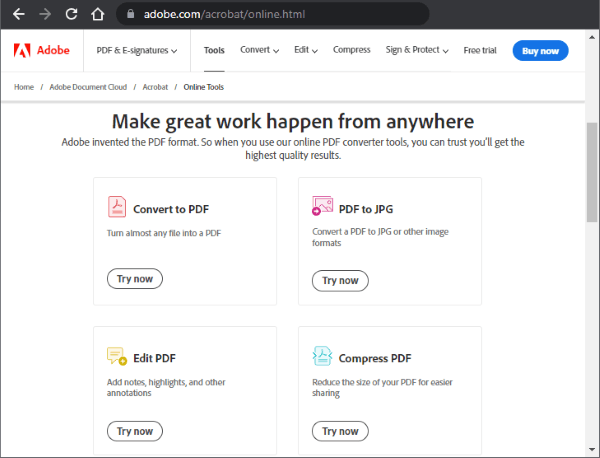
Task: Click Try now under Compress PDF
Action: click(x=340, y=431)
